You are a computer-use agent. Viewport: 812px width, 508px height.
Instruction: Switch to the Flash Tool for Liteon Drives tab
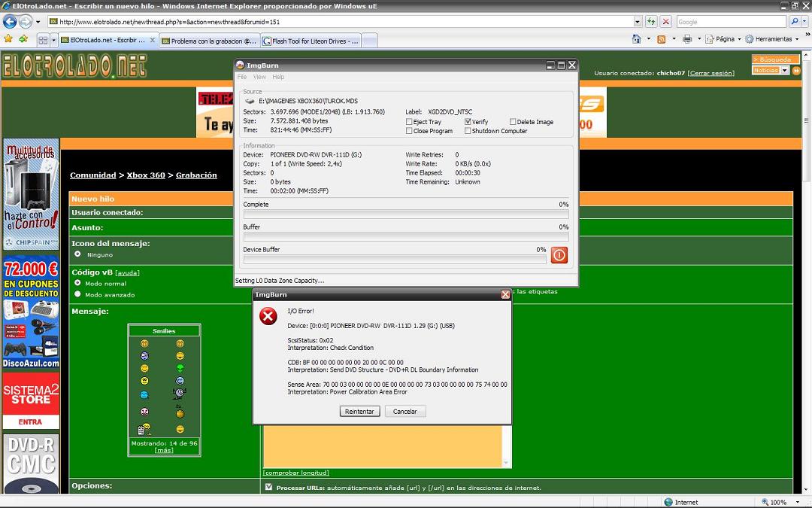[x=311, y=41]
